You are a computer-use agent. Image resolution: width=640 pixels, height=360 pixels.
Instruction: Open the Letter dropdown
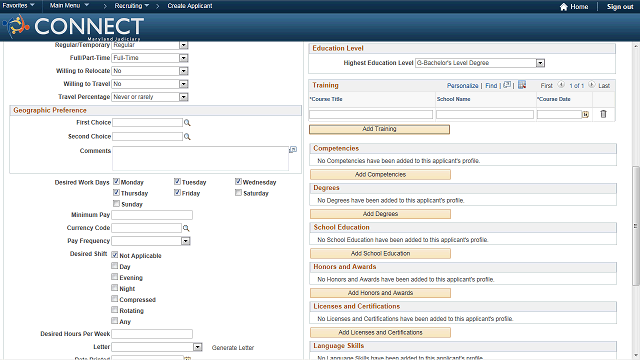[x=198, y=347]
